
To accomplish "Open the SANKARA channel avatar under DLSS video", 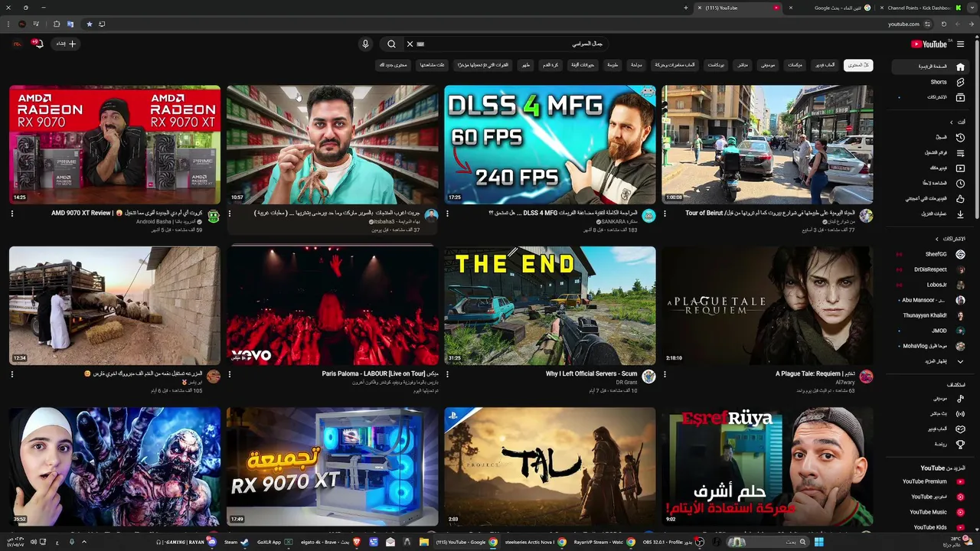I will click(x=648, y=216).
